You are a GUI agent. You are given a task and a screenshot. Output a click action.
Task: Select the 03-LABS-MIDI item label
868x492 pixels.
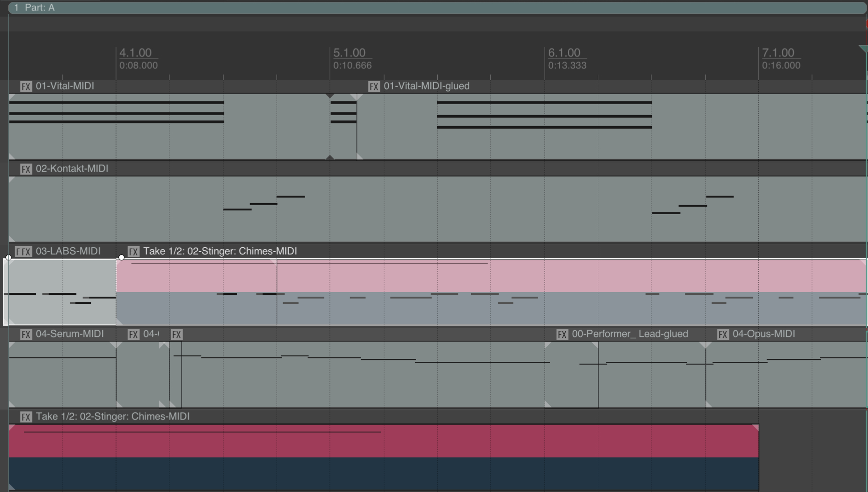(68, 251)
